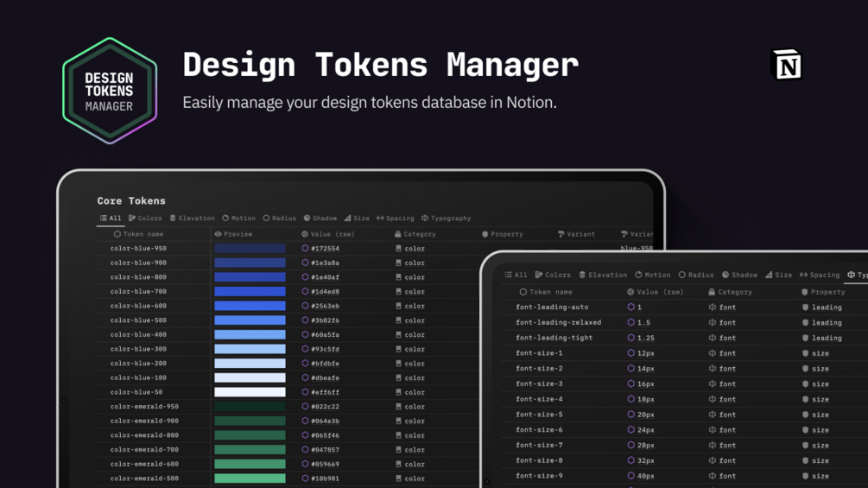Select the color-blue-500 token name

[138, 320]
